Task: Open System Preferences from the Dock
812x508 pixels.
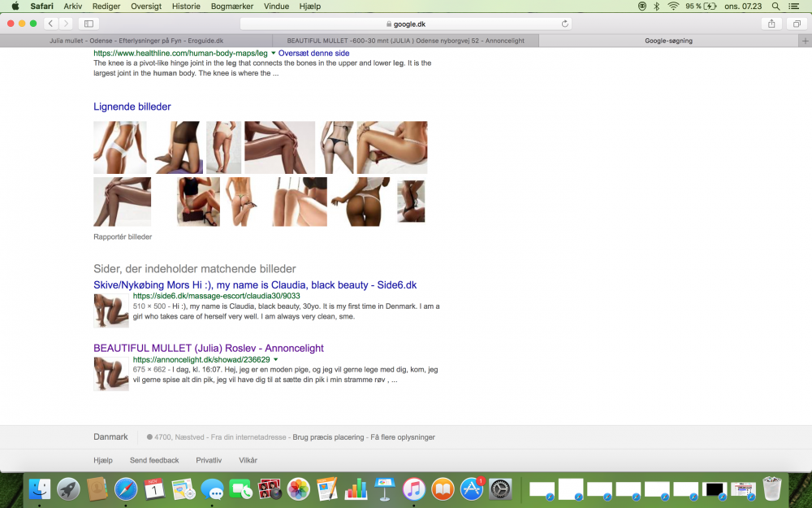Action: click(500, 488)
